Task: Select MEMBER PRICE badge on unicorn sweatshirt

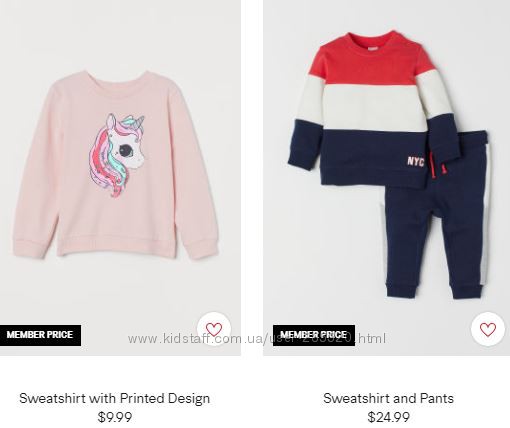Action: [40, 335]
